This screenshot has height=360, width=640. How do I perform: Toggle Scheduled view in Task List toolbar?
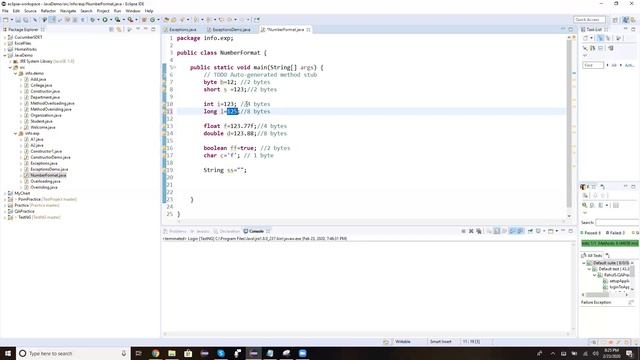point(608,38)
